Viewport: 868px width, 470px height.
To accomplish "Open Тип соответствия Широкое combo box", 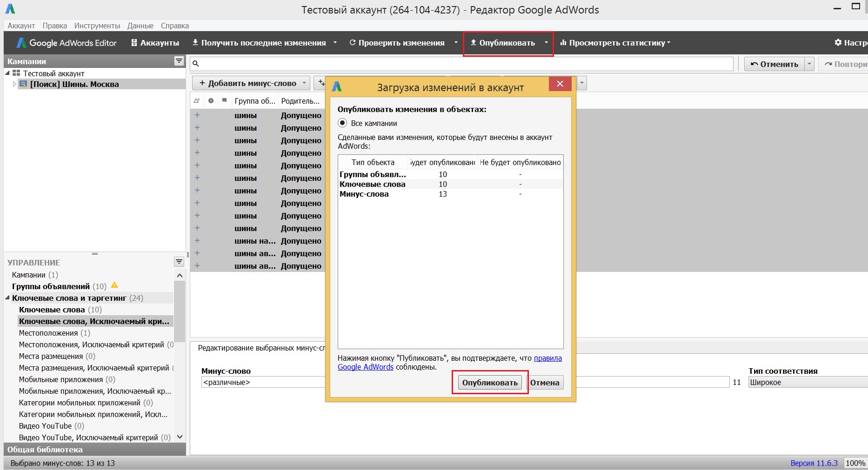I will [x=808, y=382].
